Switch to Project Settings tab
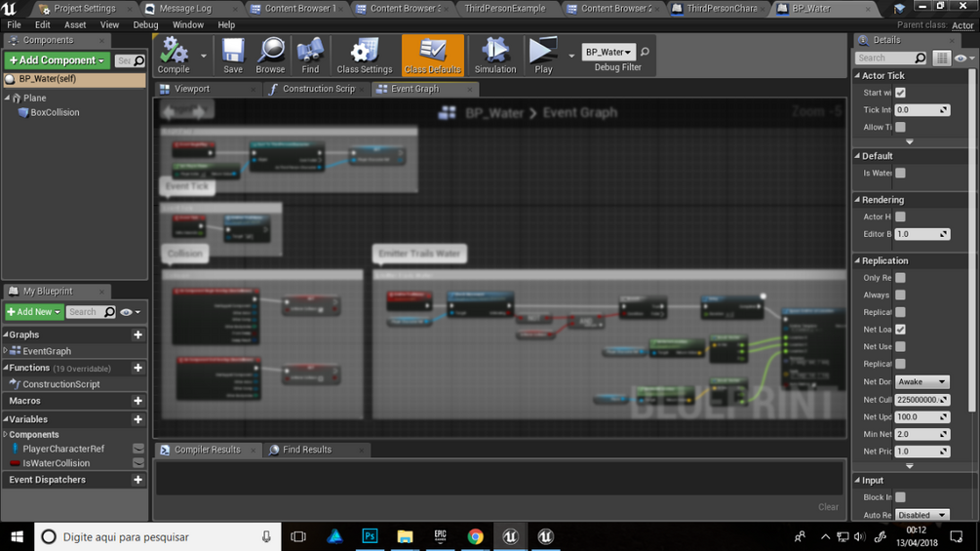Viewport: 980px width, 551px height. (x=85, y=9)
